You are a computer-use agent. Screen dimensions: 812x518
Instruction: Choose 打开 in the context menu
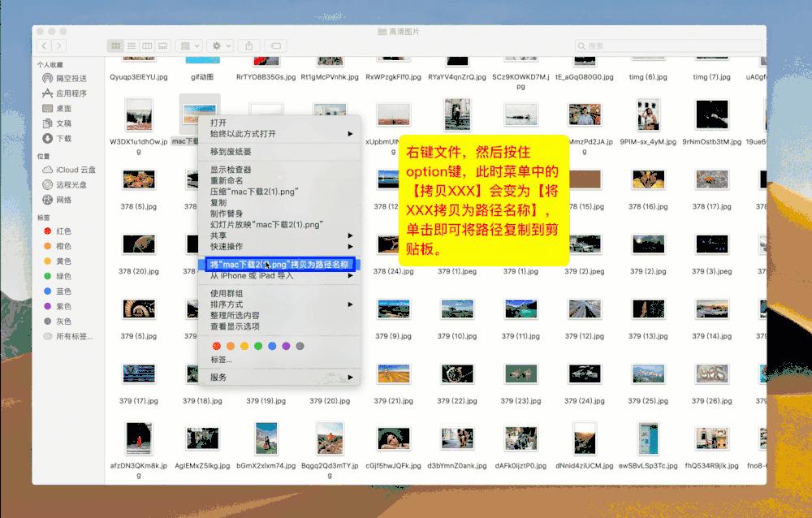[x=279, y=123]
